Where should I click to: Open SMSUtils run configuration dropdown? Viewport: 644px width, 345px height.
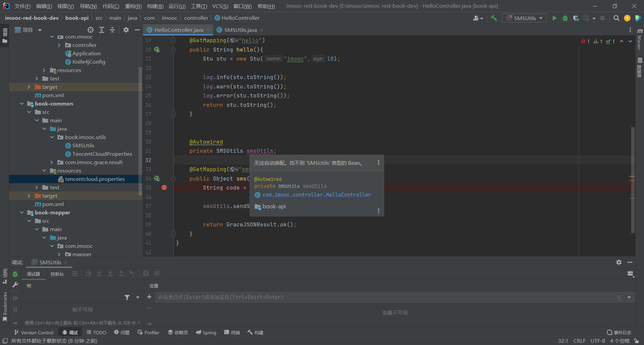tap(524, 18)
